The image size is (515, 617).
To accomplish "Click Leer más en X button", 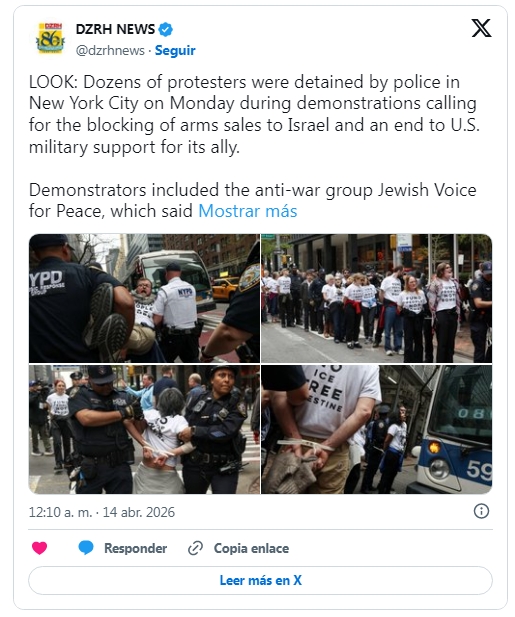I will [x=260, y=580].
